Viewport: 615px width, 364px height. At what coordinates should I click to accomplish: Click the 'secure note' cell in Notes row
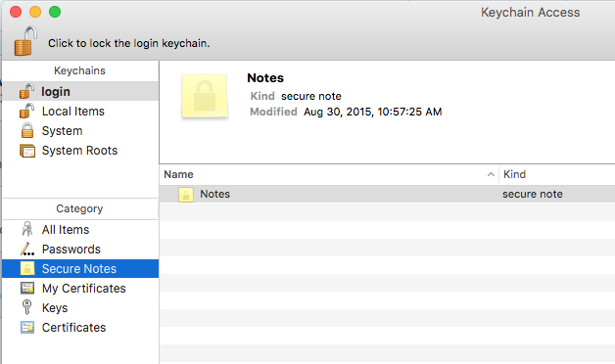533,194
